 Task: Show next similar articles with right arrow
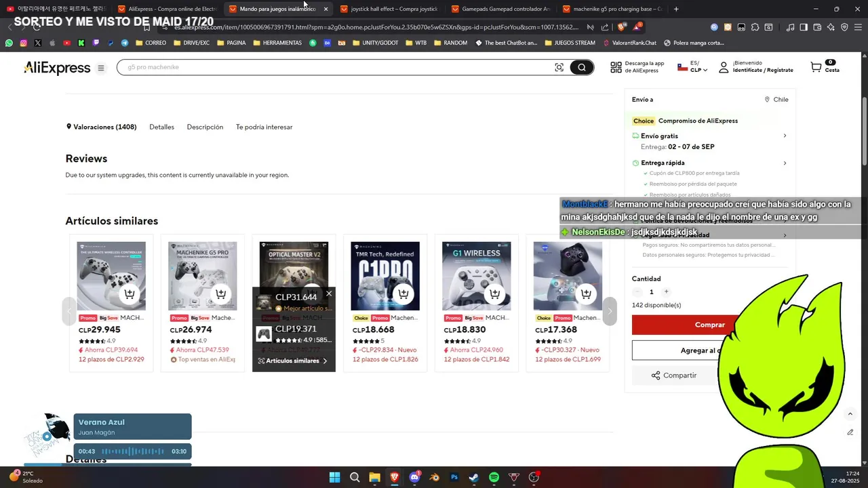[x=609, y=311]
